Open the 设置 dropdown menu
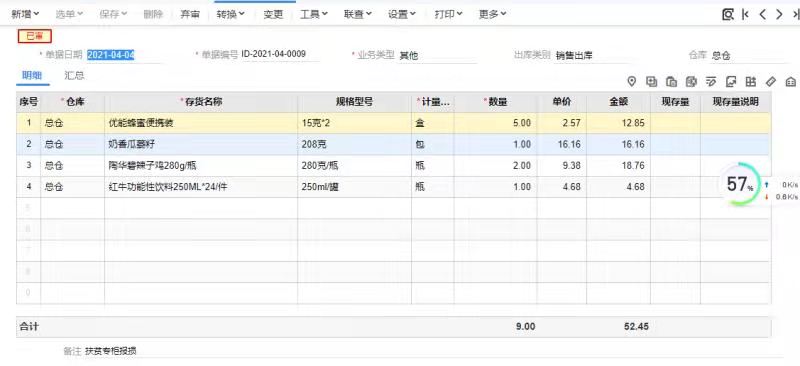This screenshot has height=366, width=800. 402,14
